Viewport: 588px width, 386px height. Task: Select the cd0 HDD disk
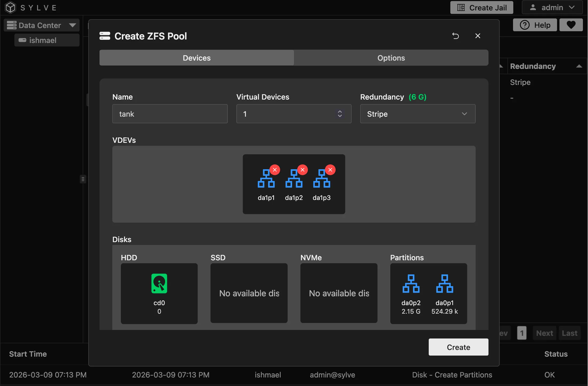[x=159, y=293]
